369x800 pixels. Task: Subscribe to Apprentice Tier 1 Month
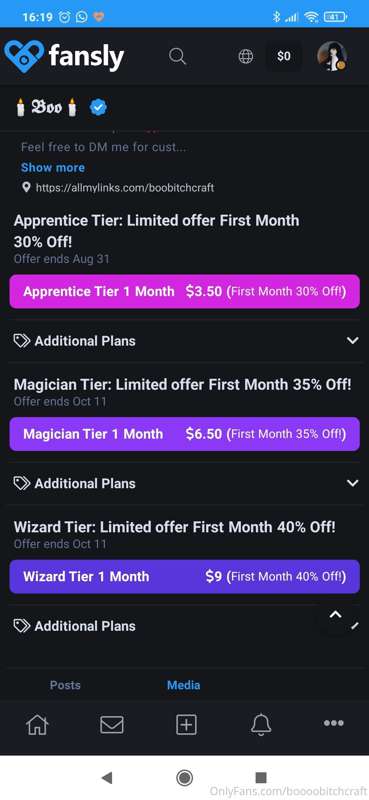pos(184,291)
